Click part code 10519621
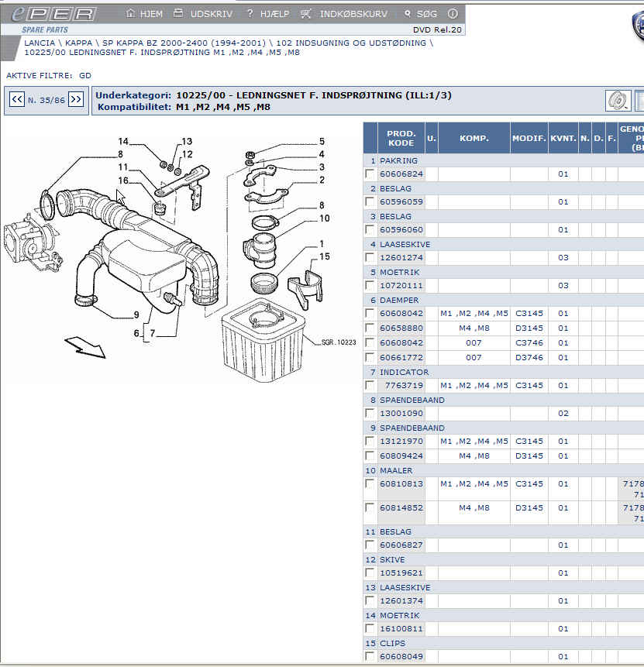The width and height of the screenshot is (644, 667). pos(401,573)
